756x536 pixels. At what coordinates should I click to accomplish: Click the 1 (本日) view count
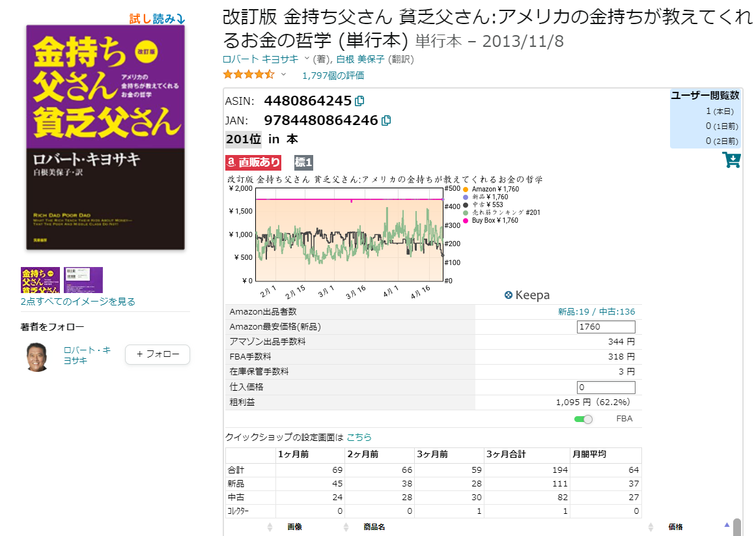point(720,111)
